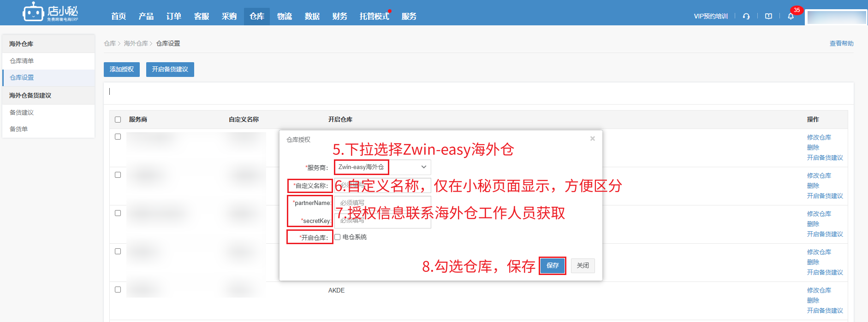Click 删除 in the first row
The height and width of the screenshot is (322, 868).
813,147
